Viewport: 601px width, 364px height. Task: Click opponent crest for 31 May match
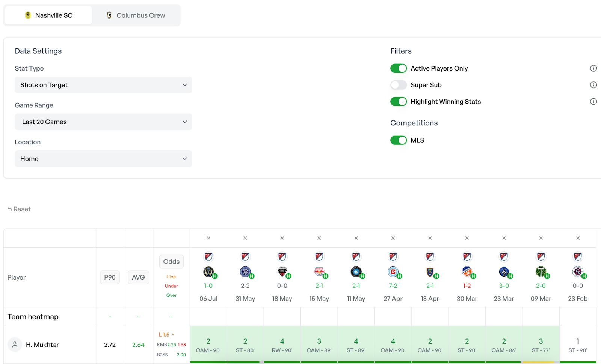(245, 271)
